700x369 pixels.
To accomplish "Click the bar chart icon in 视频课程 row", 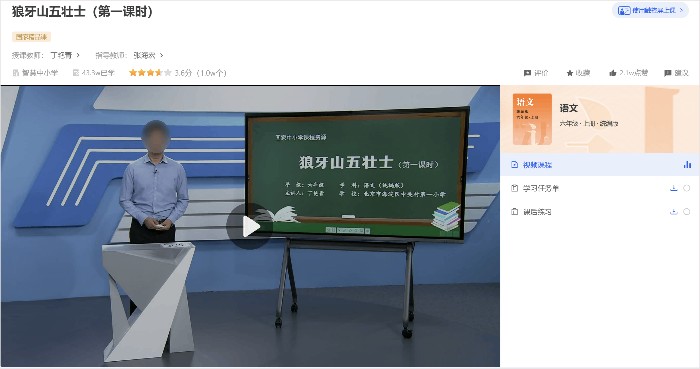I will point(687,165).
